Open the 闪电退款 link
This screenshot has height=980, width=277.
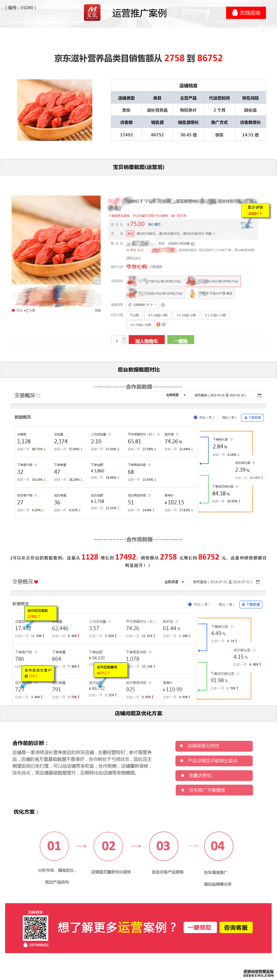click(156, 267)
